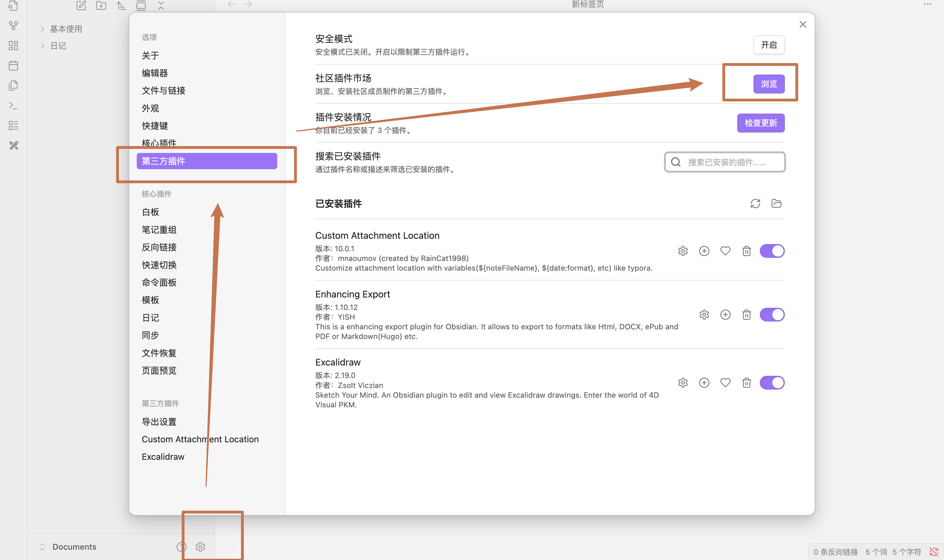Expand the 基本使用 folder
Screen dimensions: 944x560
pyautogui.click(x=66, y=29)
